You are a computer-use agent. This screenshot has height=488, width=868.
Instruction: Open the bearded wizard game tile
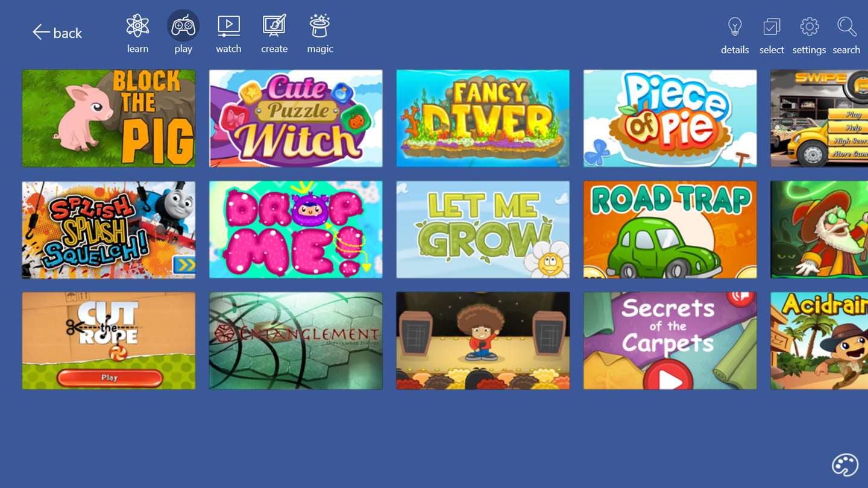point(819,230)
